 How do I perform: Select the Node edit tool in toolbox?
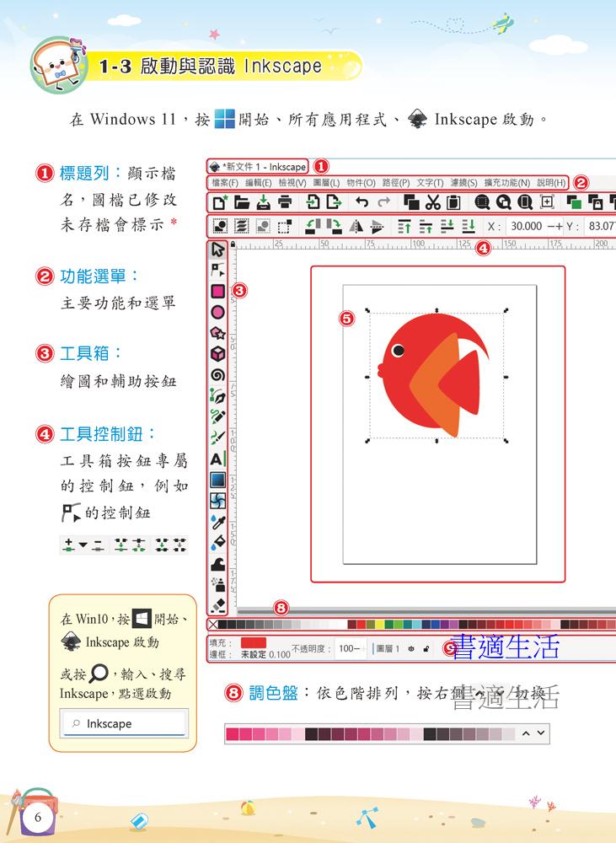[x=217, y=270]
